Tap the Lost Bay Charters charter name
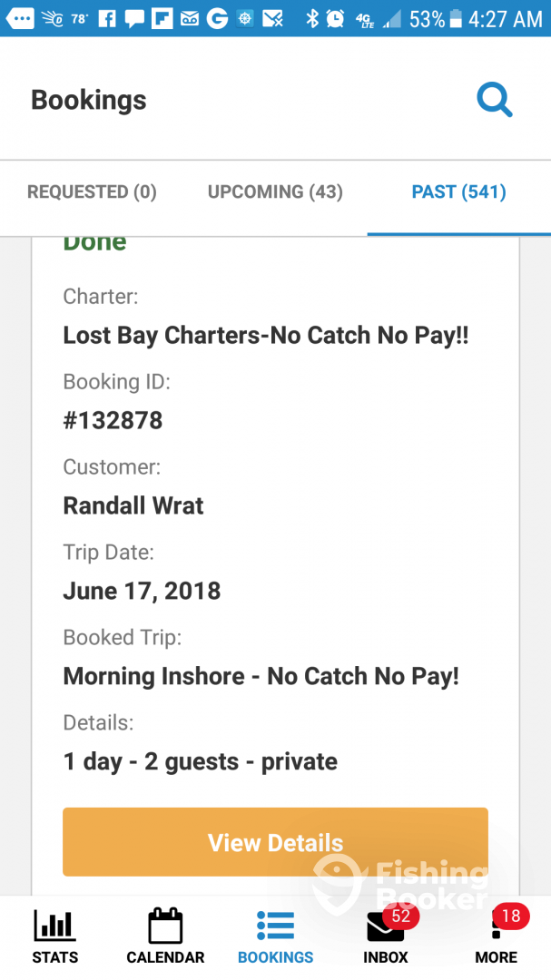The image size is (551, 980). [x=266, y=336]
